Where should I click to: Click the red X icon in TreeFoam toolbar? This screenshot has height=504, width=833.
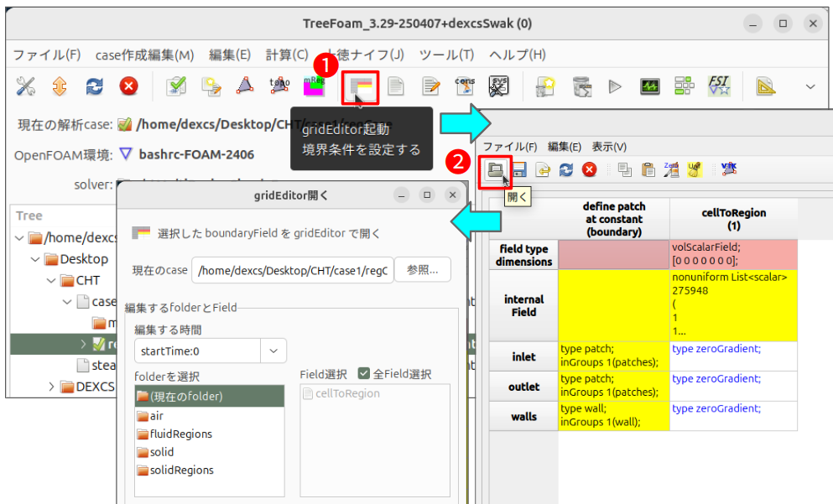(x=128, y=86)
